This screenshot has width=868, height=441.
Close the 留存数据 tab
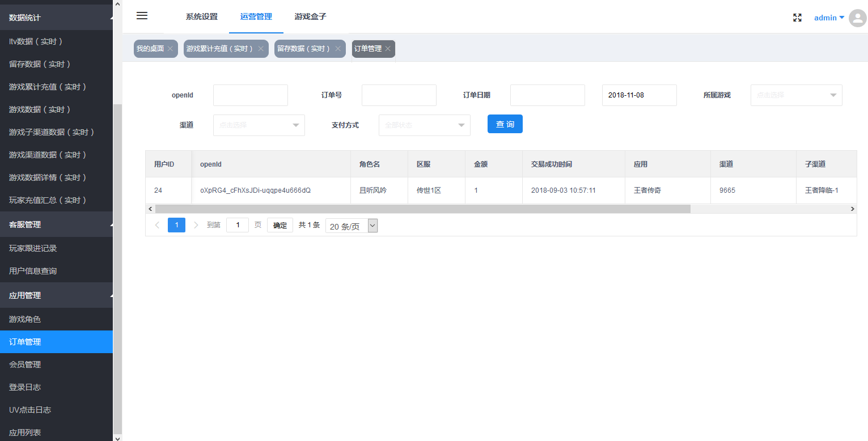pyautogui.click(x=338, y=49)
